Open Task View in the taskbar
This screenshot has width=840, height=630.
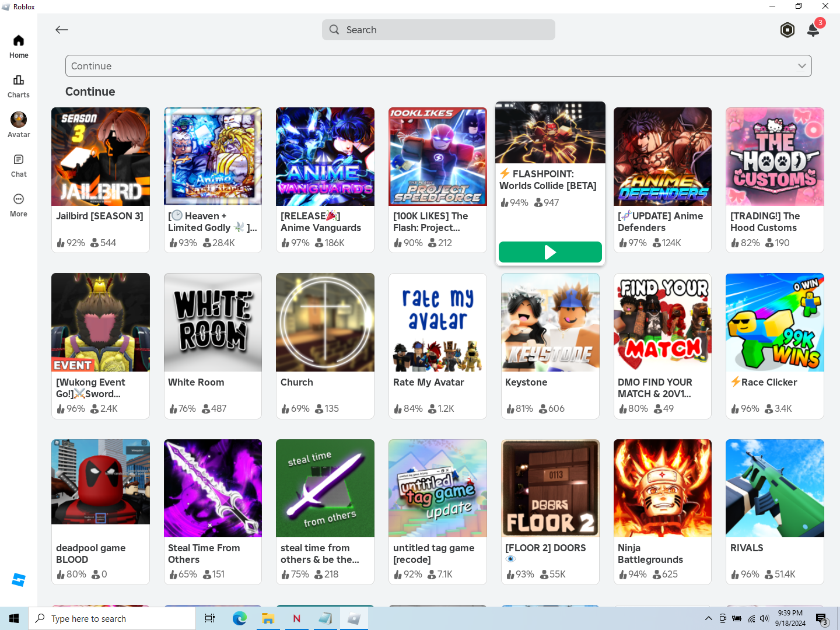tap(210, 618)
